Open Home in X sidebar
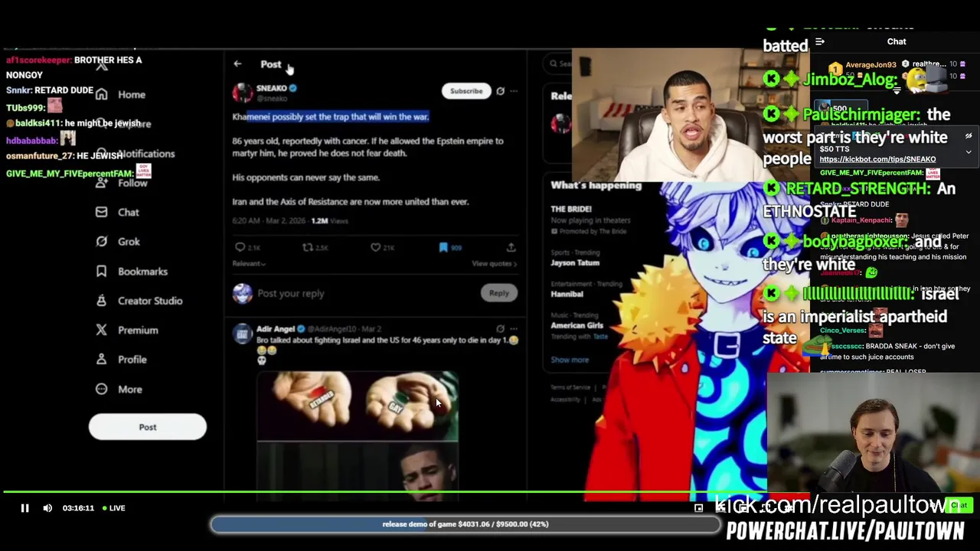Image resolution: width=980 pixels, height=551 pixels. click(x=131, y=95)
